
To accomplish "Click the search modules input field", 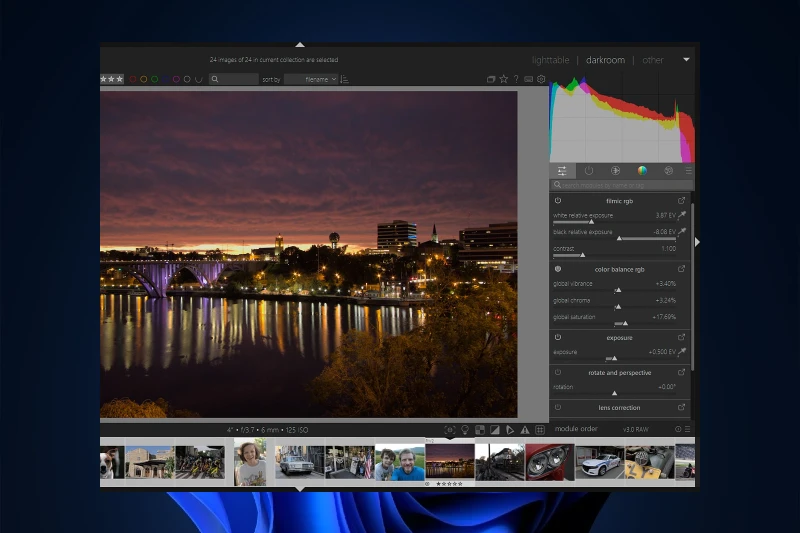I will point(621,185).
